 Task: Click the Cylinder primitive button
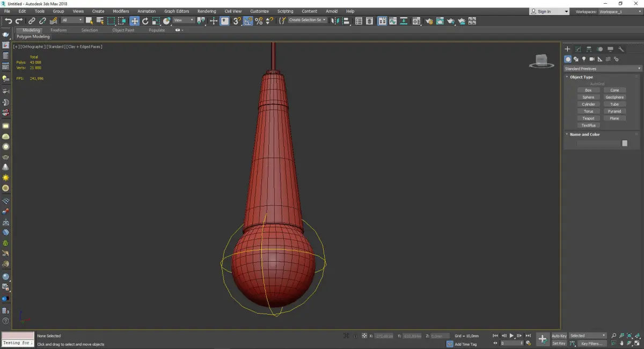[588, 105]
